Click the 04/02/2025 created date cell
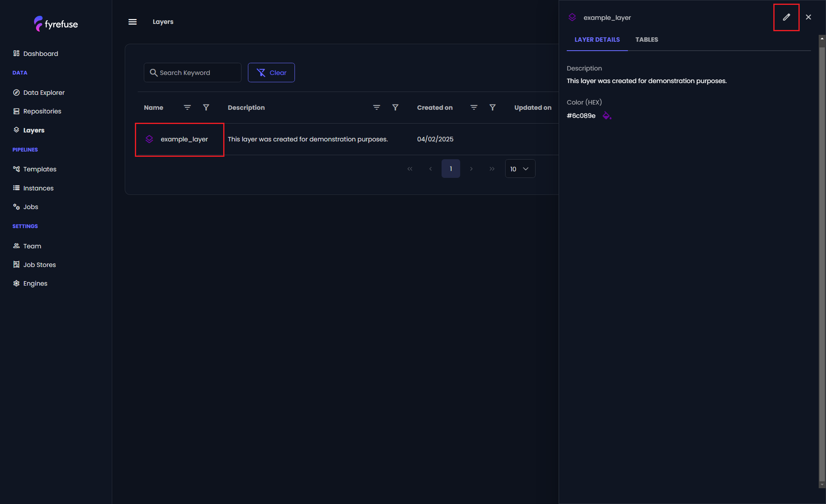 (435, 139)
